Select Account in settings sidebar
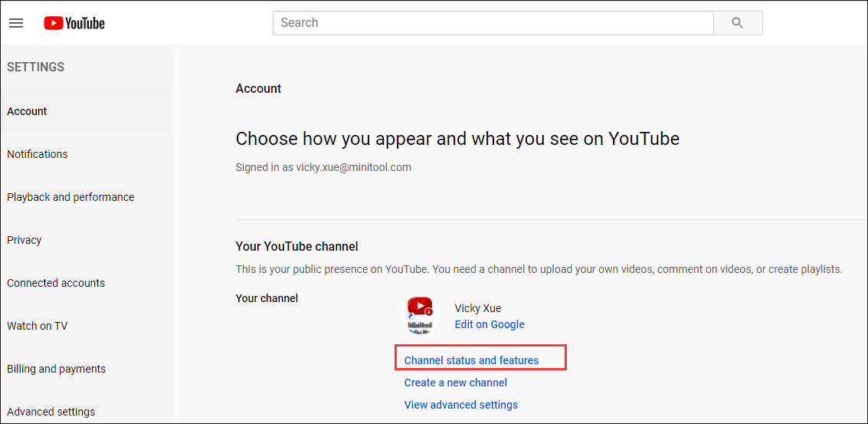Viewport: 868px width, 424px height. 87,111
